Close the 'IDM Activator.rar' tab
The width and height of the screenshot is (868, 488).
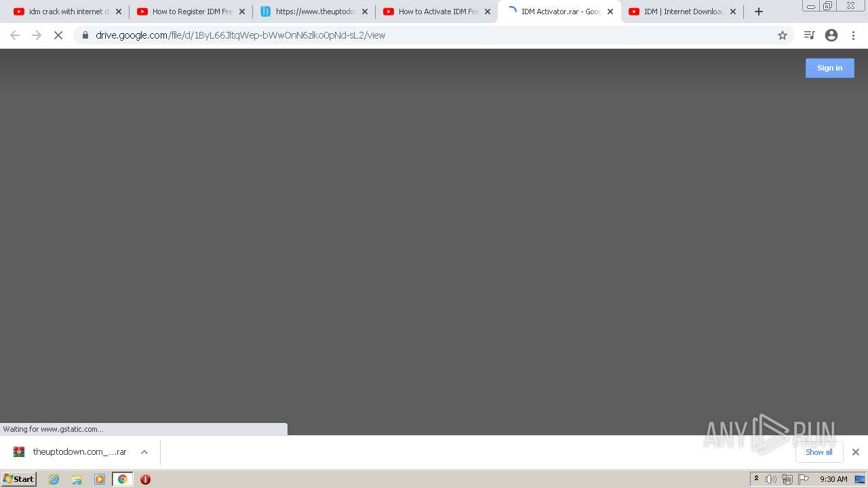(x=610, y=12)
